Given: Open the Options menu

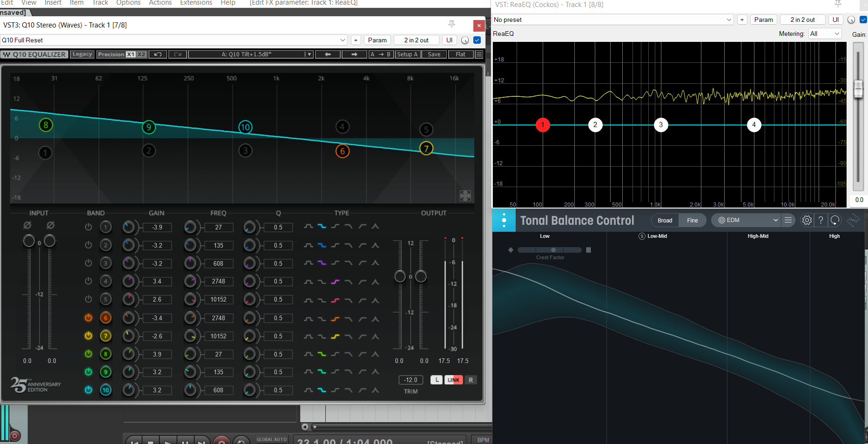Looking at the screenshot, I should pos(128,3).
